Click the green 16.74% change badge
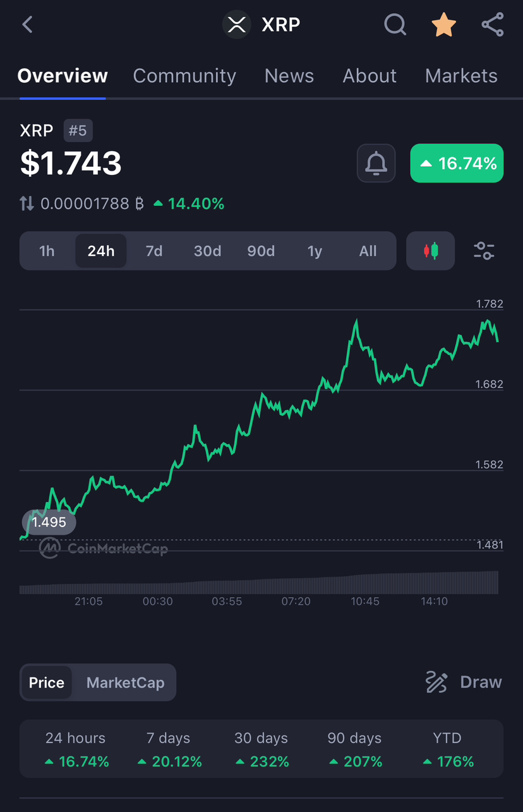Image resolution: width=523 pixels, height=812 pixels. [x=456, y=163]
